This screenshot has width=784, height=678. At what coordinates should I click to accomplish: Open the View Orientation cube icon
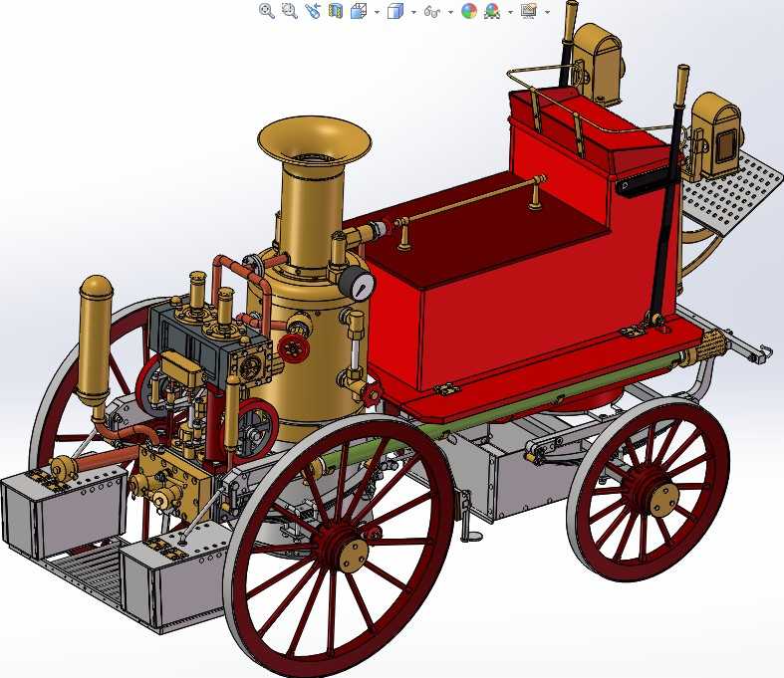tap(359, 11)
